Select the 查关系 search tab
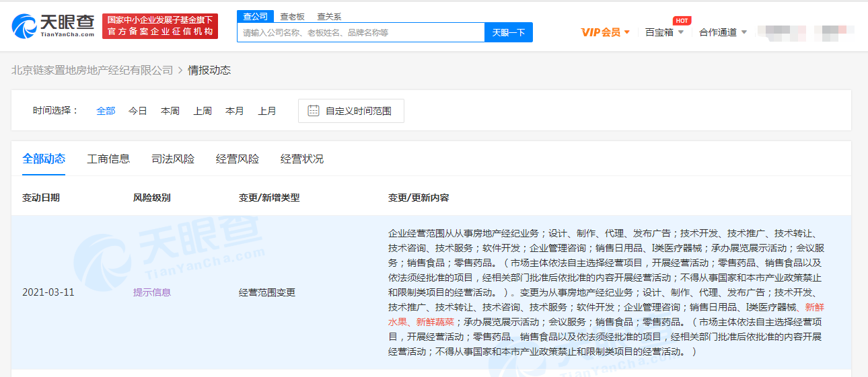This screenshot has width=868, height=377. (x=329, y=16)
